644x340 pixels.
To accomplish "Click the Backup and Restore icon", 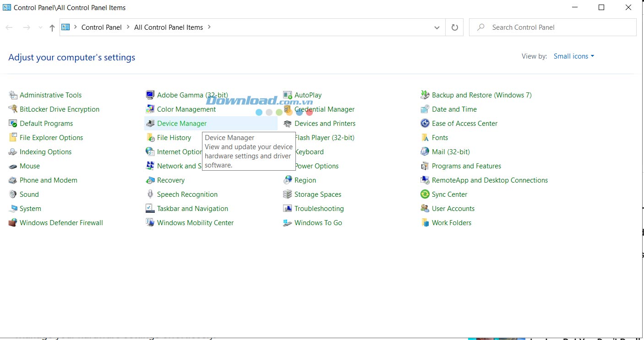I will (x=425, y=95).
